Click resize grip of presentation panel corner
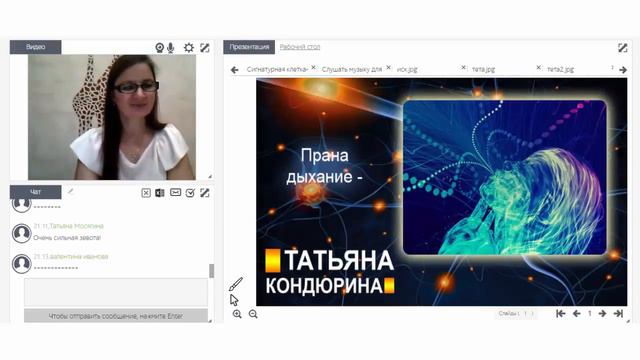The width and height of the screenshot is (640, 360). 628,321
